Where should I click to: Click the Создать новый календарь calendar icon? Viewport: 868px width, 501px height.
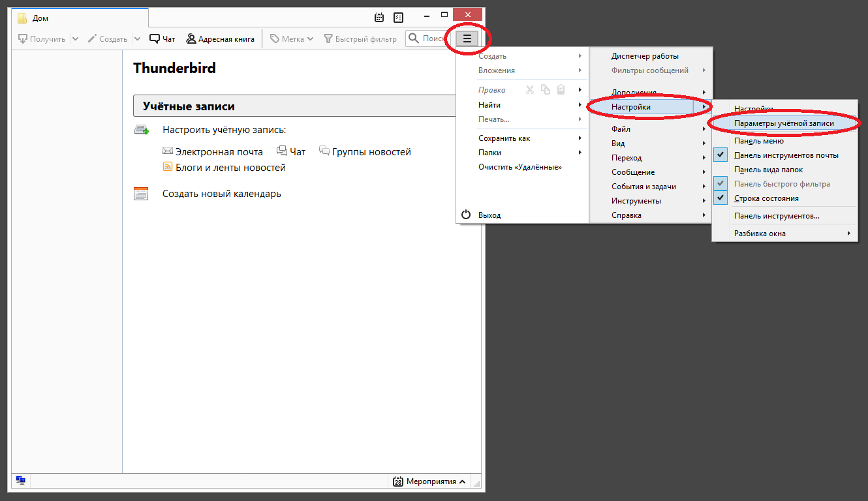(x=141, y=194)
